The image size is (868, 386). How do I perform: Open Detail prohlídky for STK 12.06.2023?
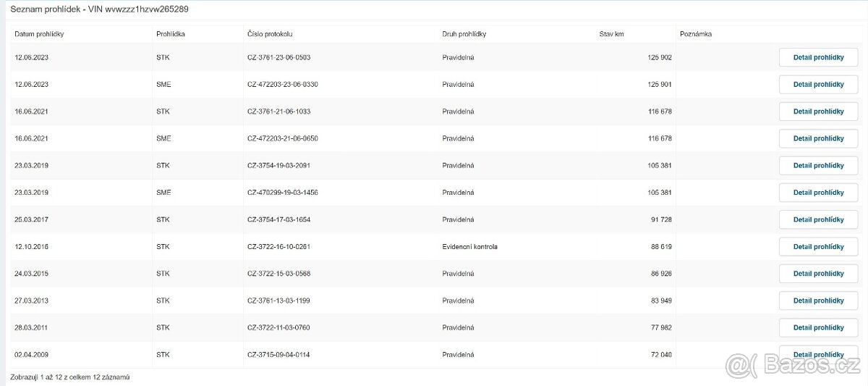coord(818,57)
